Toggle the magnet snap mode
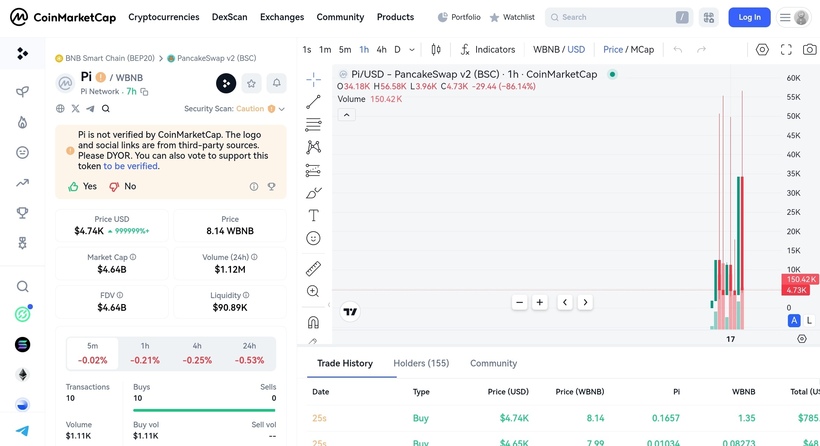This screenshot has height=446, width=820. point(313,322)
